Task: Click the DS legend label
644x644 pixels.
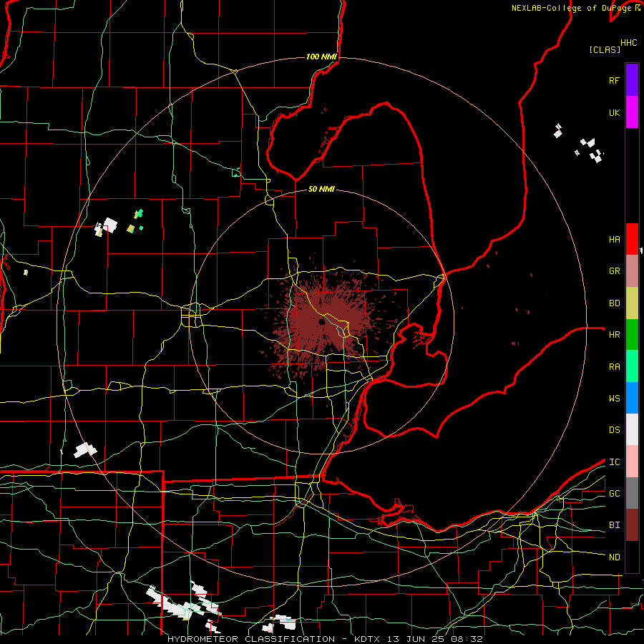Action: [614, 429]
